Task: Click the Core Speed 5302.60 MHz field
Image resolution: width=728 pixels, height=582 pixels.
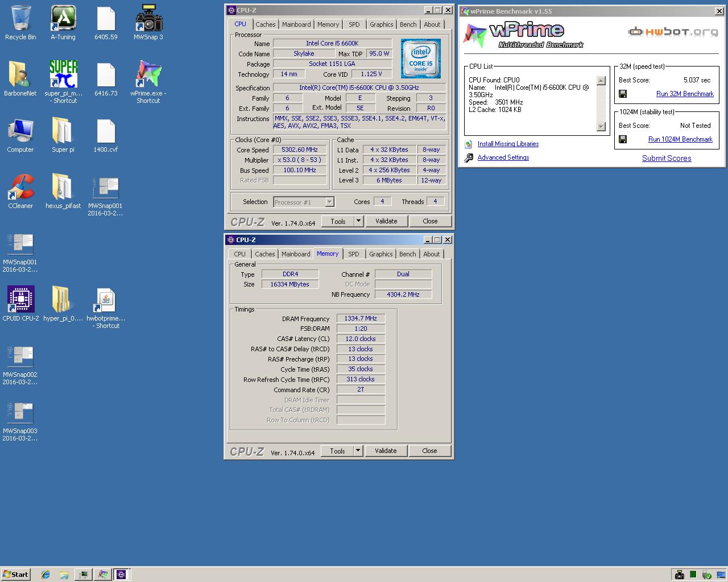Action: (x=300, y=150)
